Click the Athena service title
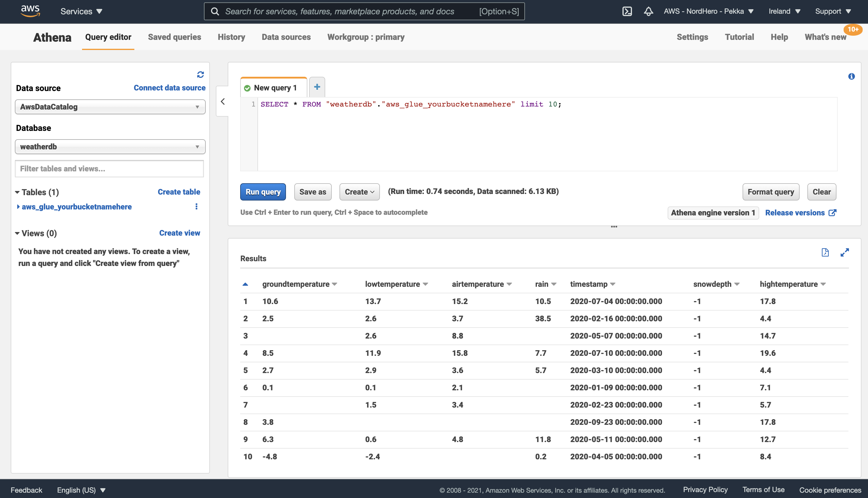This screenshot has height=498, width=868. pyautogui.click(x=52, y=37)
